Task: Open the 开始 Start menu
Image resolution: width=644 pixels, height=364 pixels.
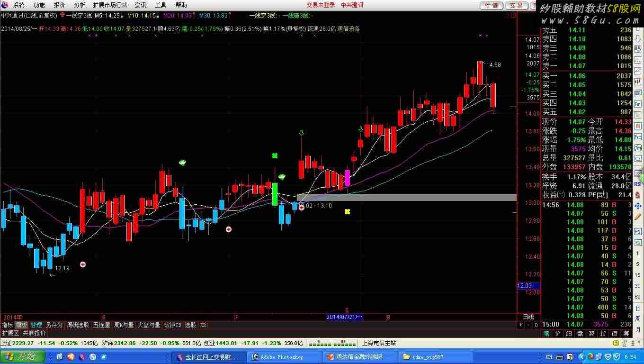Action: (x=22, y=356)
